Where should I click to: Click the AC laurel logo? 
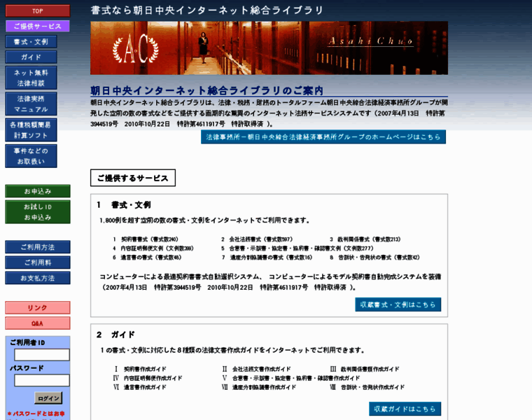(136, 49)
